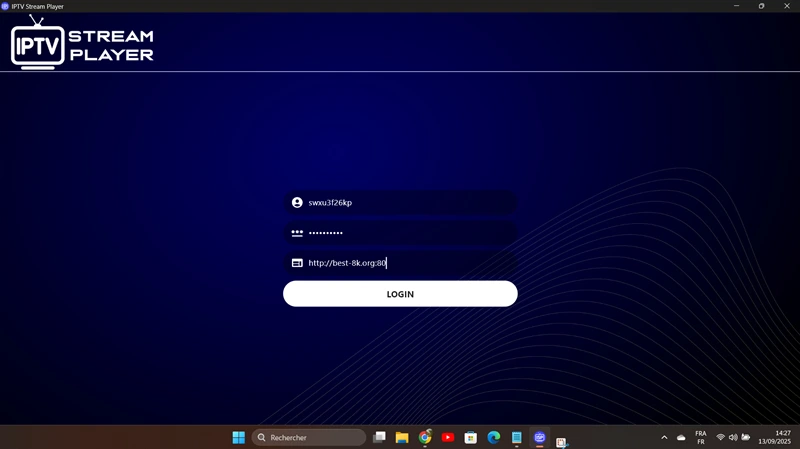The width and height of the screenshot is (800, 449).
Task: Edit the server URL field http://best-8k.org:80
Action: pos(400,263)
